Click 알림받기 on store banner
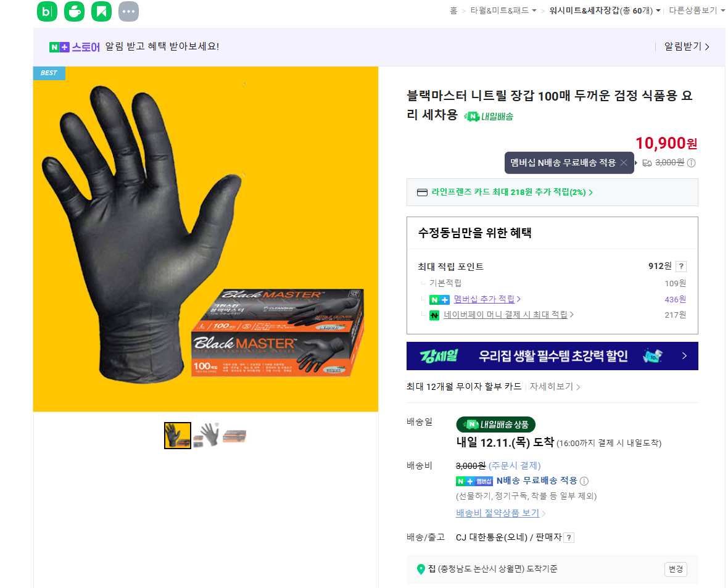This screenshot has width=728, height=588. point(687,46)
